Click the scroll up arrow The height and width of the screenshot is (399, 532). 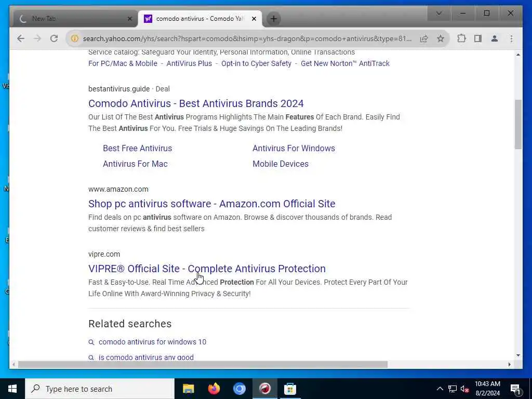tap(518, 55)
